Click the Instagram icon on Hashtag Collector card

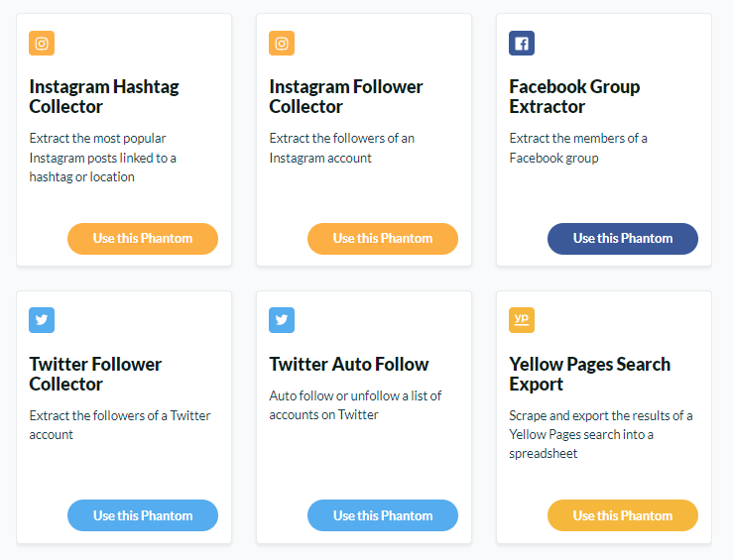coord(42,44)
